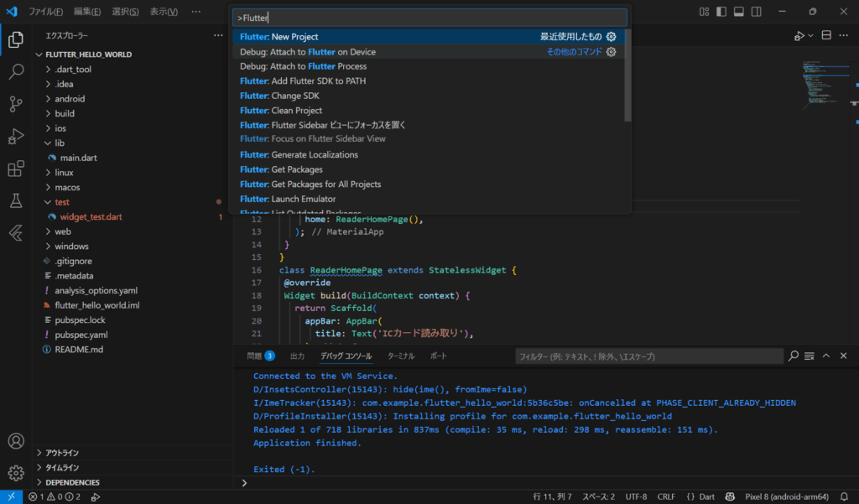Select Flutter: Change SDK command

click(x=429, y=96)
